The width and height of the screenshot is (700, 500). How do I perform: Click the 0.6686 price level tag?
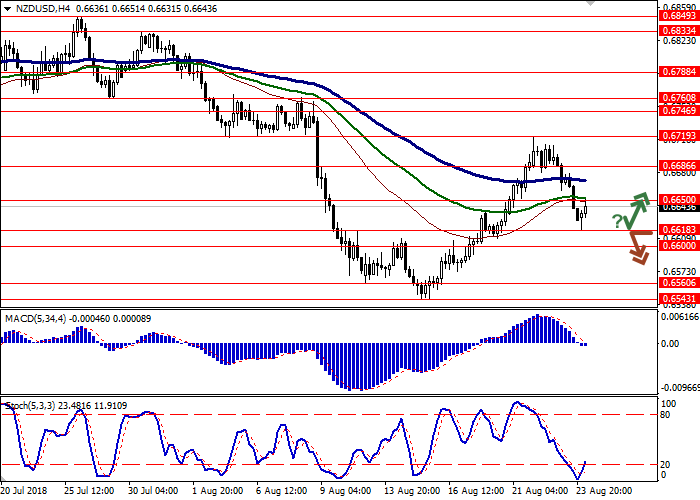pos(675,166)
